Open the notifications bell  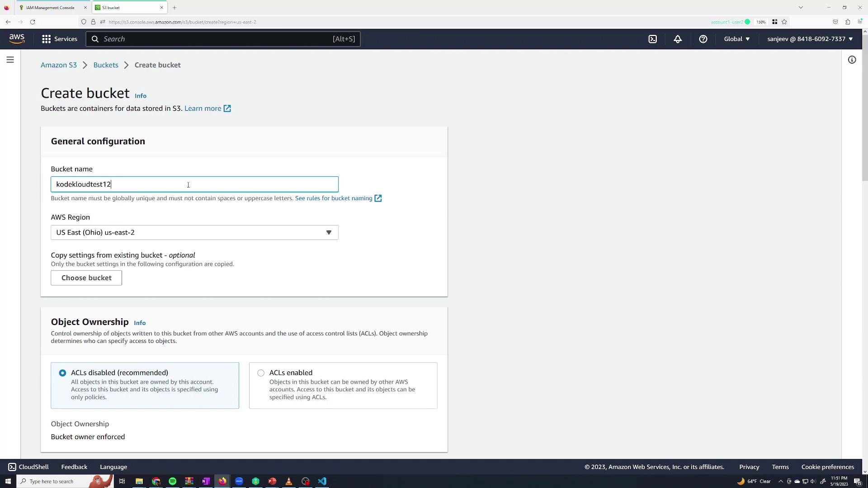click(677, 39)
